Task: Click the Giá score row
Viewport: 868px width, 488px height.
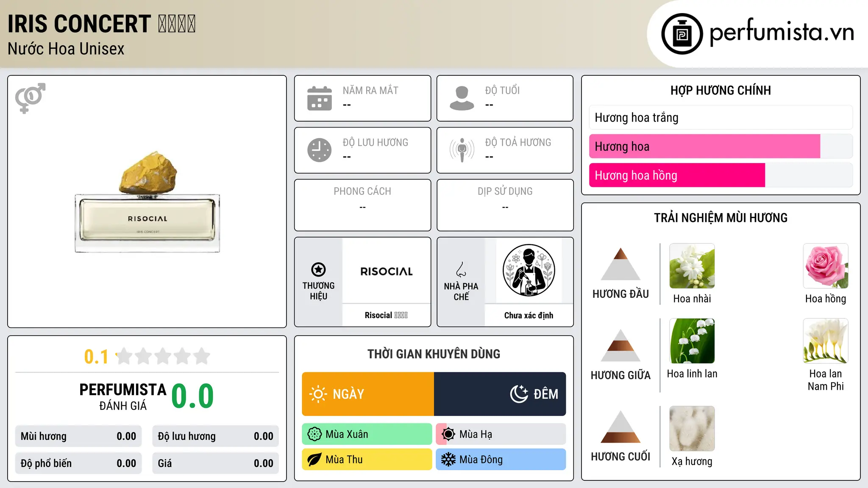Action: tap(216, 463)
